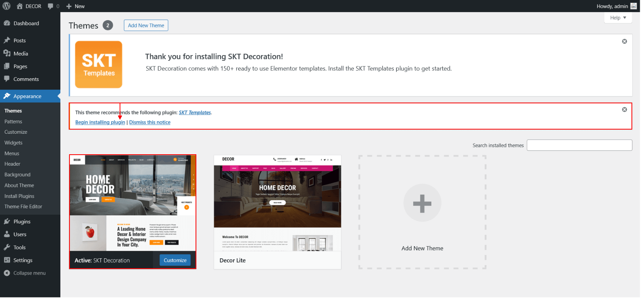Click Begin installing plugin link
The height and width of the screenshot is (299, 644).
coord(100,122)
